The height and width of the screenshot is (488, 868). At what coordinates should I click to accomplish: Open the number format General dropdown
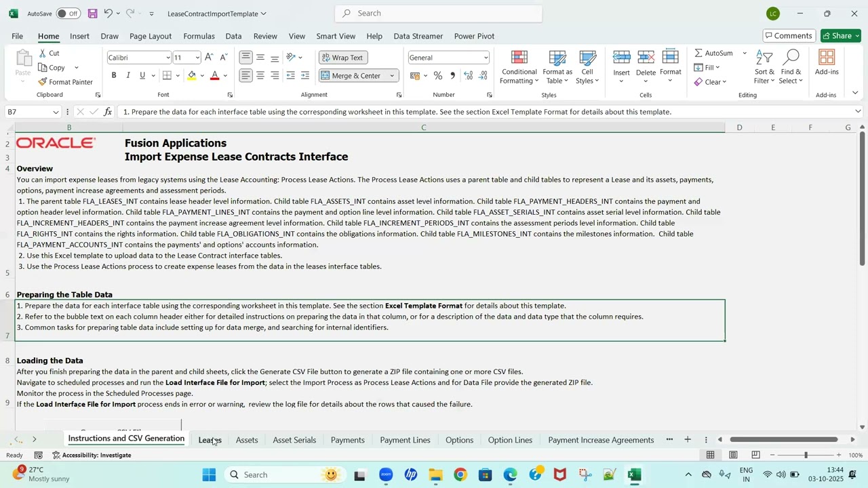(486, 58)
